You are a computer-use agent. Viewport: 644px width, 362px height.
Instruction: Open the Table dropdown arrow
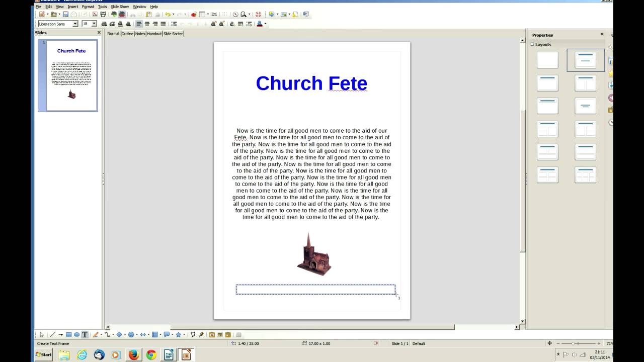[x=208, y=15]
